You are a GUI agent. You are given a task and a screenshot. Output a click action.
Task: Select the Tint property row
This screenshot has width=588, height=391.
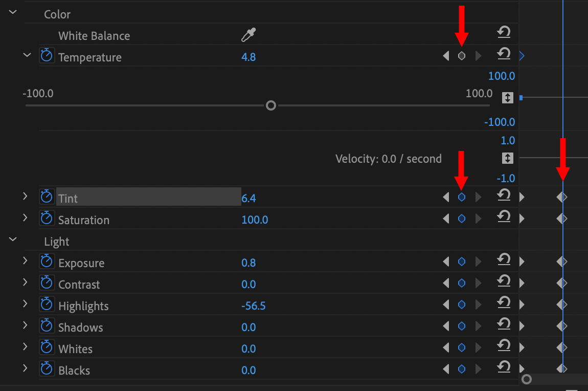point(148,197)
